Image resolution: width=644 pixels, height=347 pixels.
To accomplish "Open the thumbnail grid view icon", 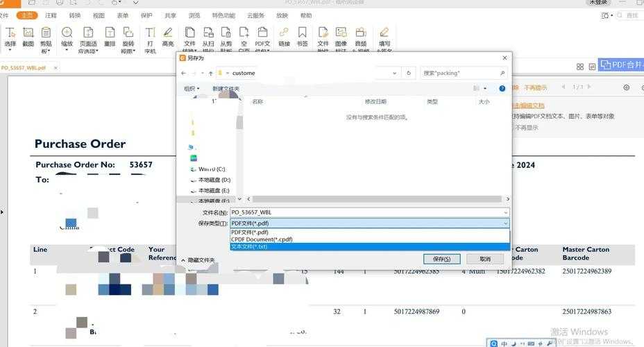I will (x=580, y=67).
